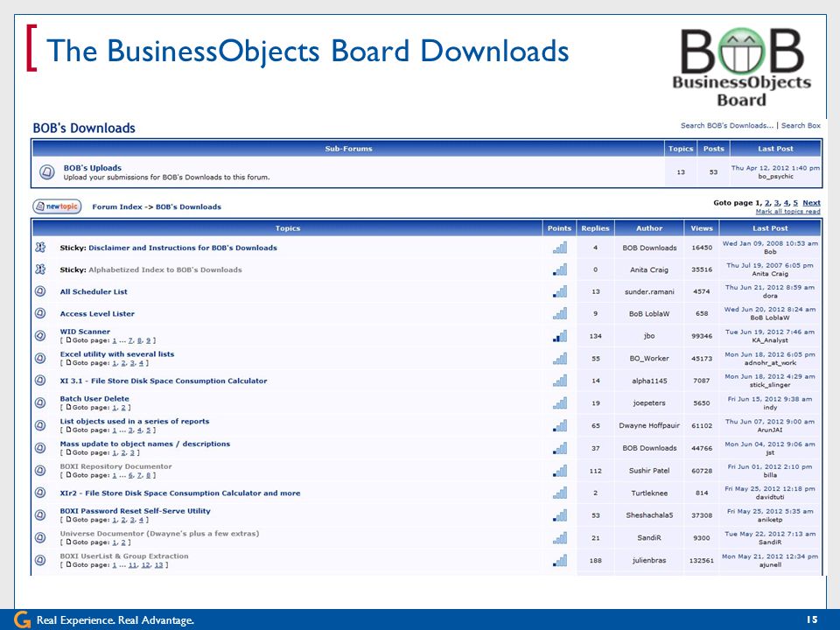The image size is (840, 630).
Task: Mark all topics read
Action: click(x=787, y=212)
